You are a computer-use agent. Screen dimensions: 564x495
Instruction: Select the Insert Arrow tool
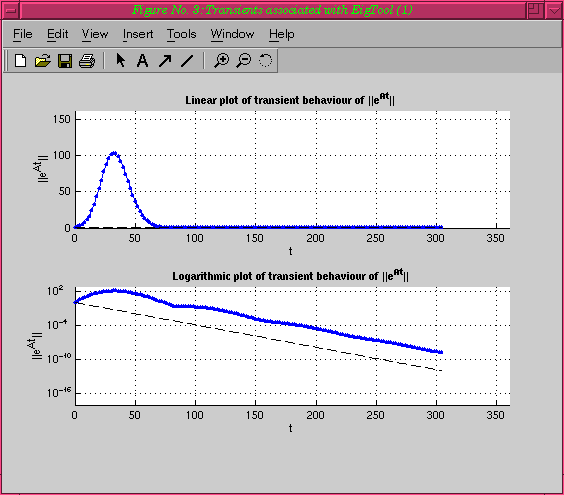165,60
